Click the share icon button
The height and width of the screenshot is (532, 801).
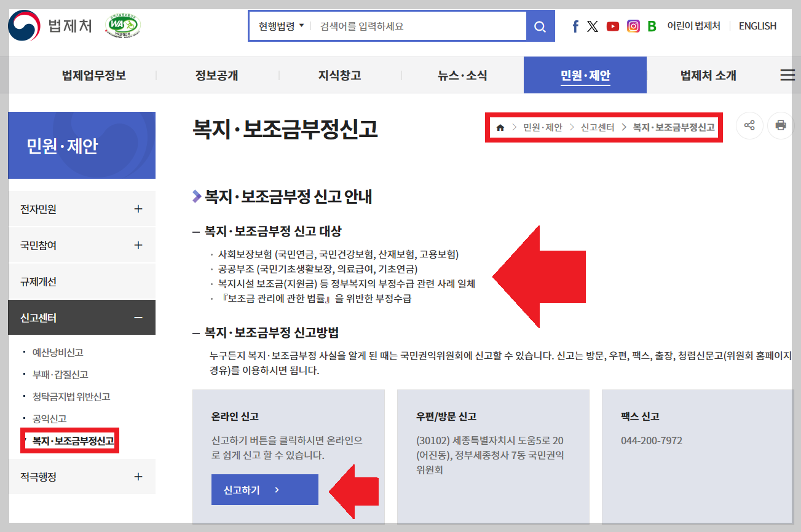click(x=749, y=125)
